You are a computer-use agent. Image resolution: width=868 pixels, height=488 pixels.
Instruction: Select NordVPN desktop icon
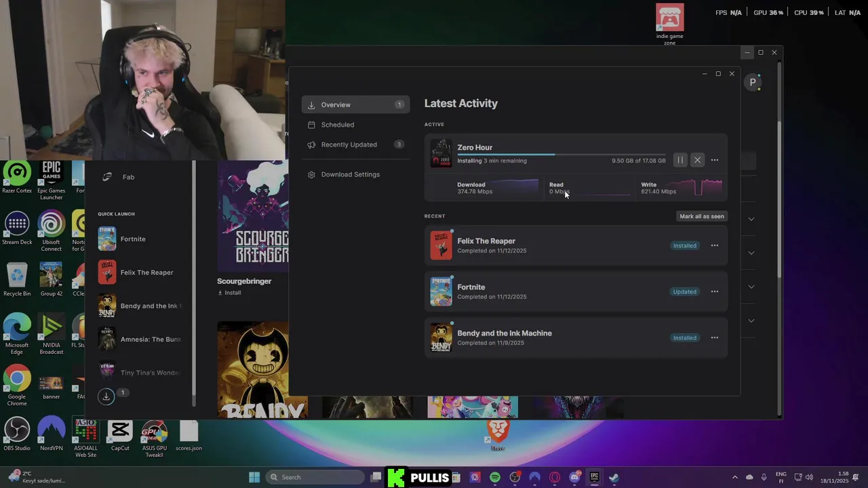(51, 435)
